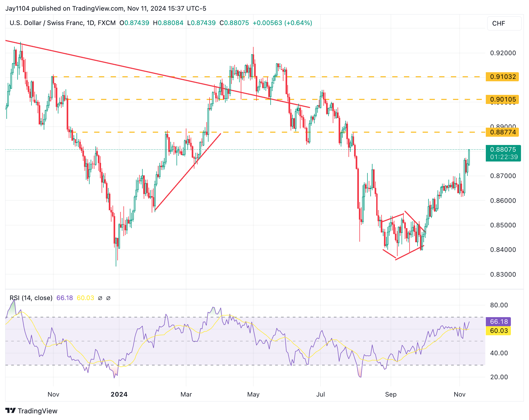
Task: Click the TradingView logo icon
Action: 11,411
